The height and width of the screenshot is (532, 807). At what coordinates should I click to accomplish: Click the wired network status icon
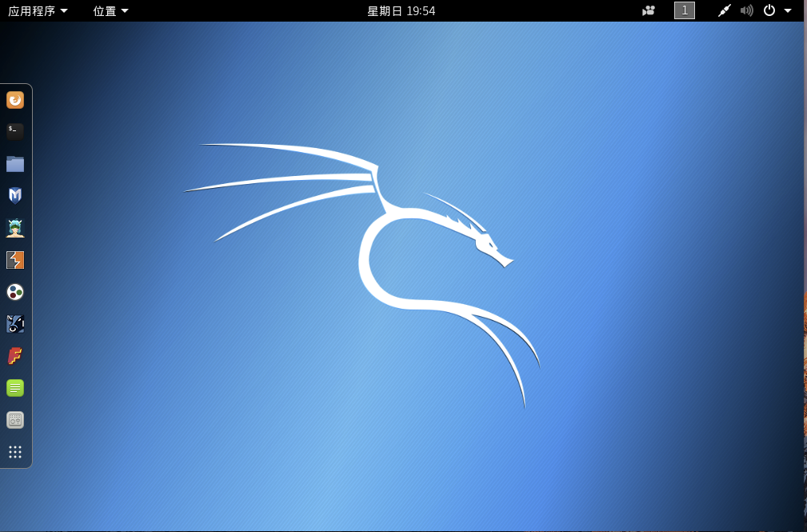[725, 10]
